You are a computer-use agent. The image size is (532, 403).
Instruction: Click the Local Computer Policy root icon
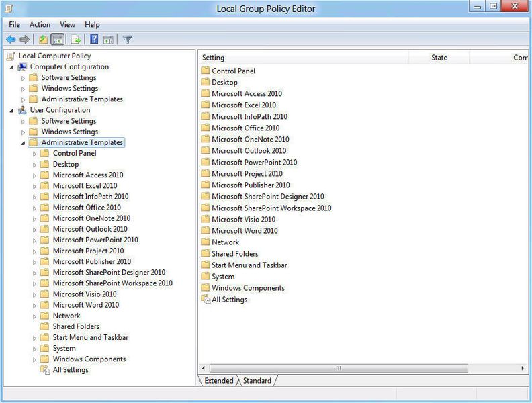click(11, 56)
